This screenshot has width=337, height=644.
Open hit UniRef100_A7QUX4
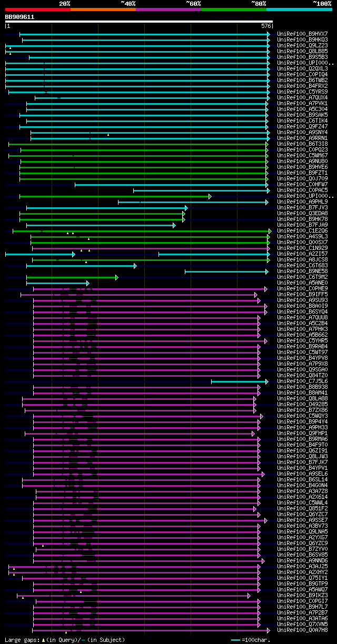(x=303, y=97)
